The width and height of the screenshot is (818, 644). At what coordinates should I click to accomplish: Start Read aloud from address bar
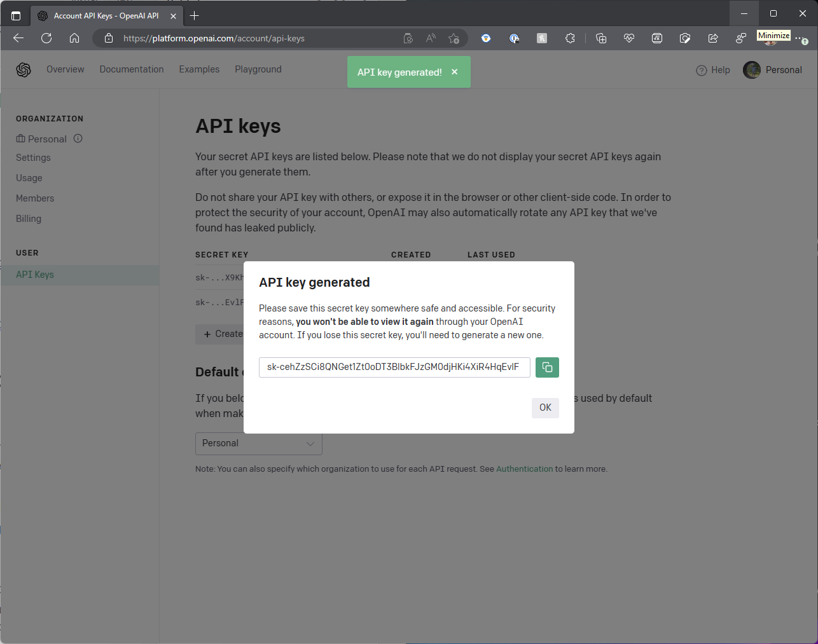[431, 38]
